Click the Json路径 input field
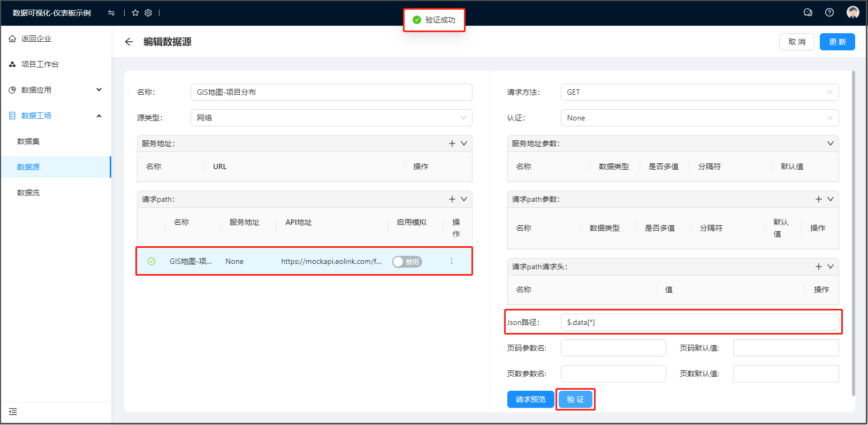The width and height of the screenshot is (868, 425). 699,322
